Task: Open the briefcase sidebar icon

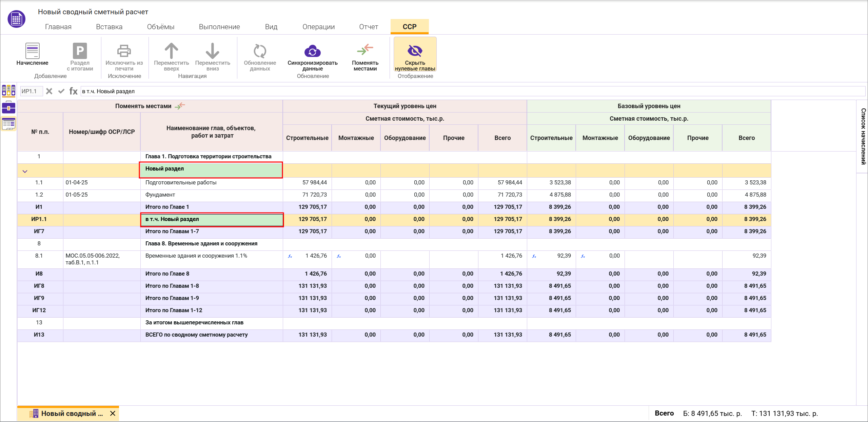Action: 8,108
